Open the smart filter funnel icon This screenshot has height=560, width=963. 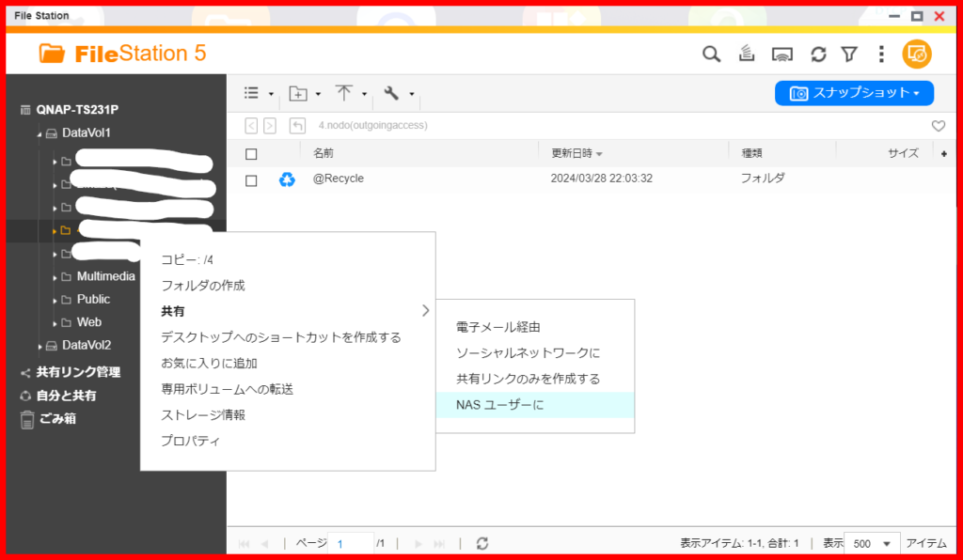[849, 54]
